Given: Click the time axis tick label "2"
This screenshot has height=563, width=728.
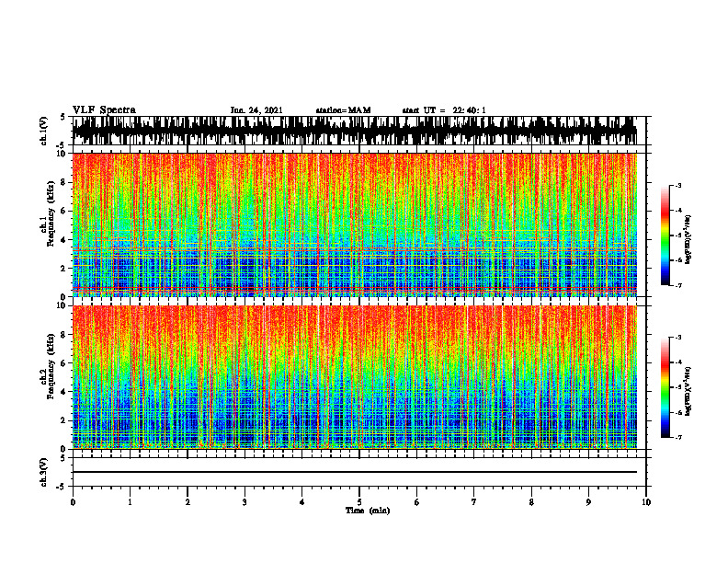Looking at the screenshot, I should (188, 502).
